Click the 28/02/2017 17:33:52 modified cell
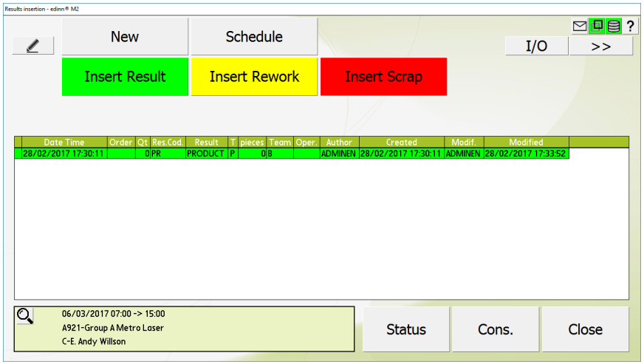The image size is (644, 364). (x=526, y=154)
